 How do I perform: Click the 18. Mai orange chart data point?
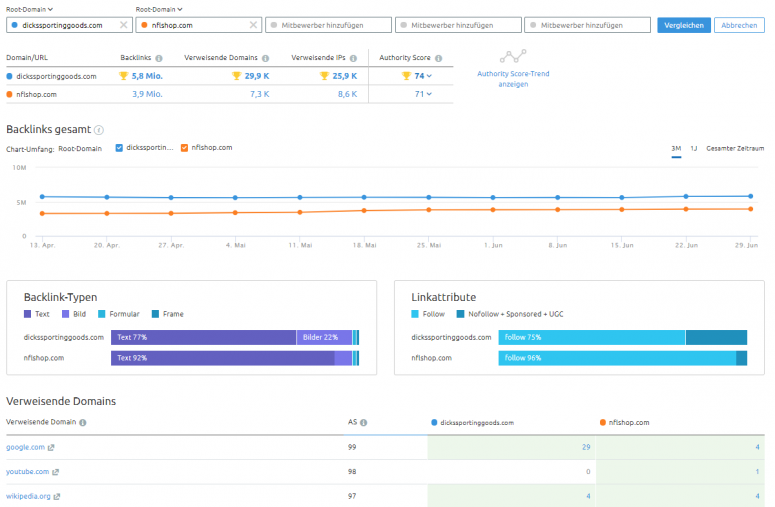point(364,211)
